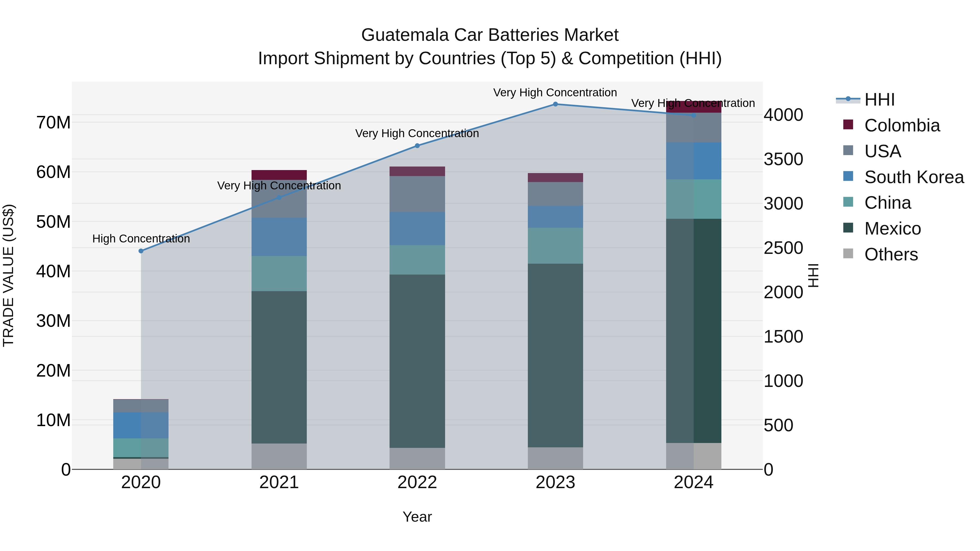Click the Colombia segment of the 2023 bar
Image resolution: width=980 pixels, height=551 pixels.
pos(555,178)
